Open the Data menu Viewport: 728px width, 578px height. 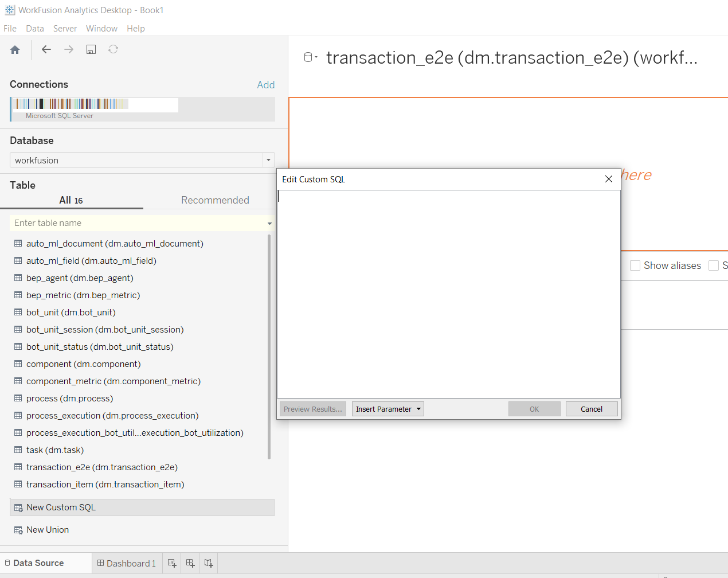tap(35, 28)
